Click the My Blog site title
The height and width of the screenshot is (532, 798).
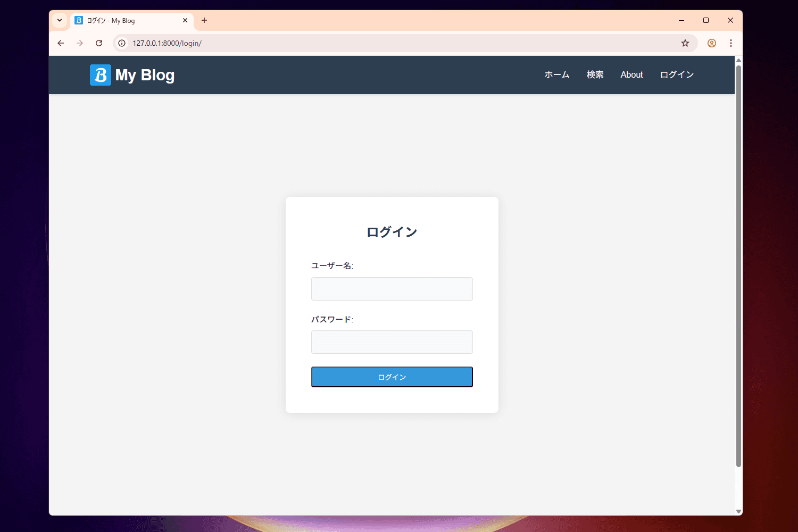(145, 76)
